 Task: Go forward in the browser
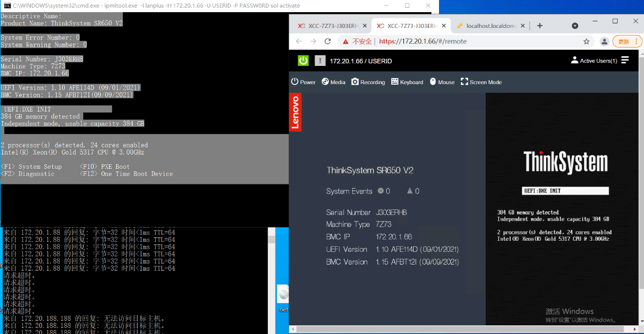click(313, 42)
